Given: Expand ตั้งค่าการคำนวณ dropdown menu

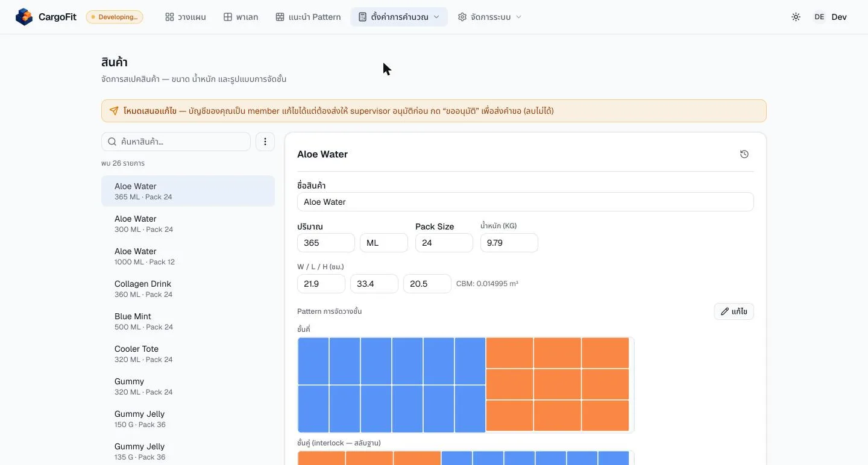Looking at the screenshot, I should click(399, 17).
